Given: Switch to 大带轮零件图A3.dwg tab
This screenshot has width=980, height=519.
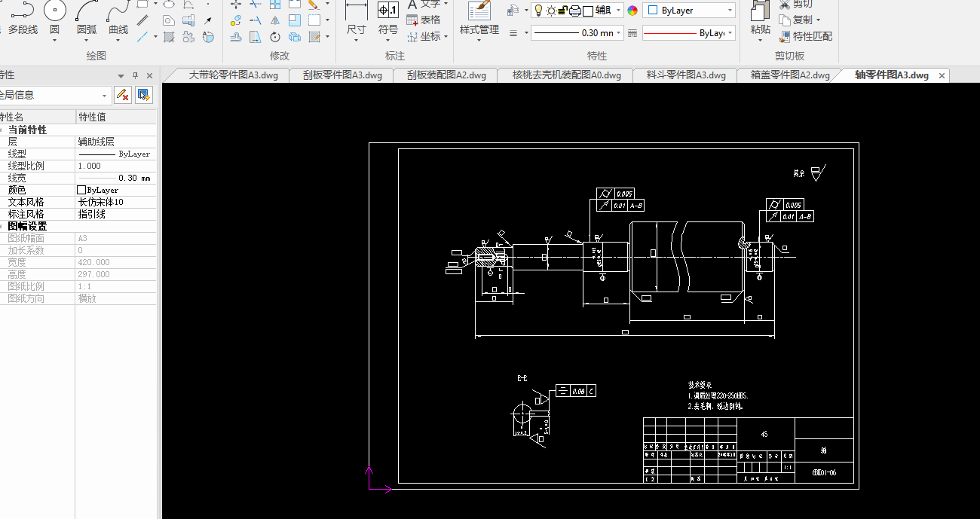Looking at the screenshot, I should click(x=232, y=75).
